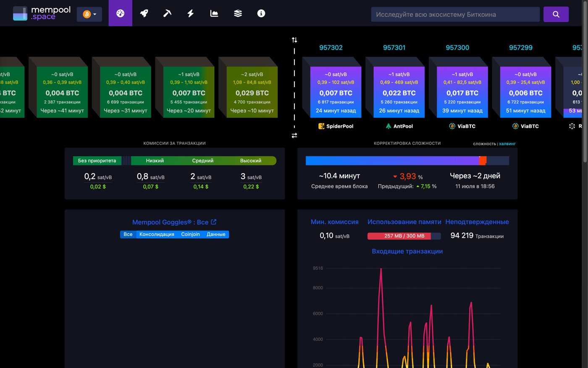The width and height of the screenshot is (588, 368).
Task: Open the accelerator rocket icon page
Action: pos(144,13)
